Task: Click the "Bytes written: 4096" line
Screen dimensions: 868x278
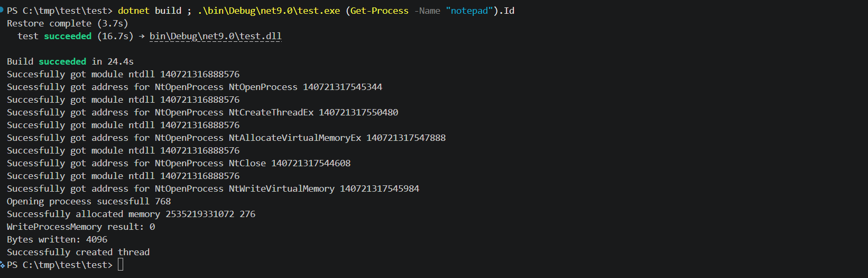Action: [x=57, y=239]
